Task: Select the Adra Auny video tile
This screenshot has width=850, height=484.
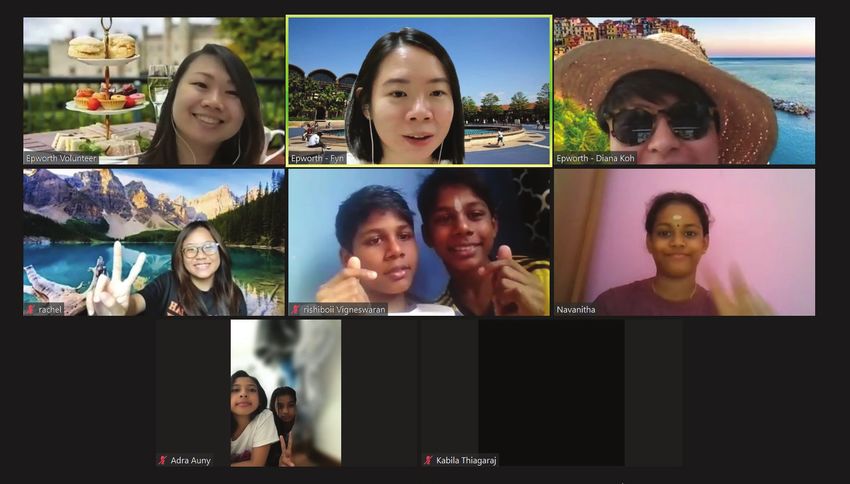Action: (x=286, y=393)
